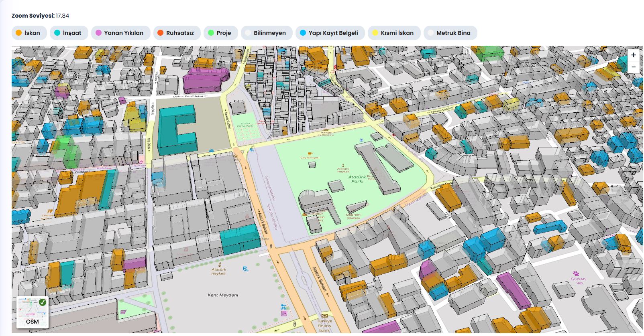Viewport: 644px width, 336px height.
Task: Zoom in with the plus button
Action: point(633,55)
